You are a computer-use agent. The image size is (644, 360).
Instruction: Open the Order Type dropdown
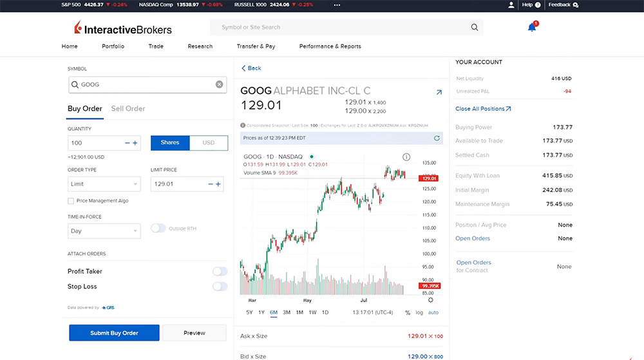[x=104, y=184]
